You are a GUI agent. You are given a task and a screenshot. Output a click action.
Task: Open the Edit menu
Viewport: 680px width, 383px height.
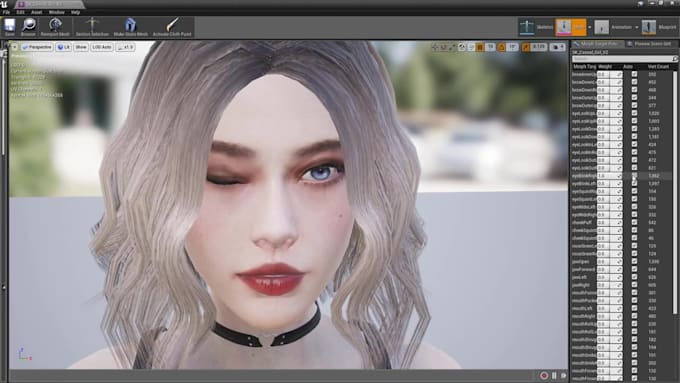click(x=20, y=13)
